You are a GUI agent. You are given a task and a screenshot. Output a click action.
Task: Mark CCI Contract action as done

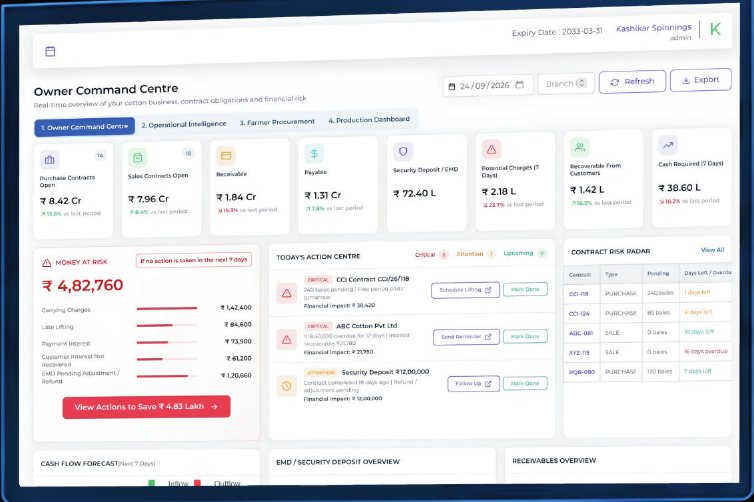525,289
